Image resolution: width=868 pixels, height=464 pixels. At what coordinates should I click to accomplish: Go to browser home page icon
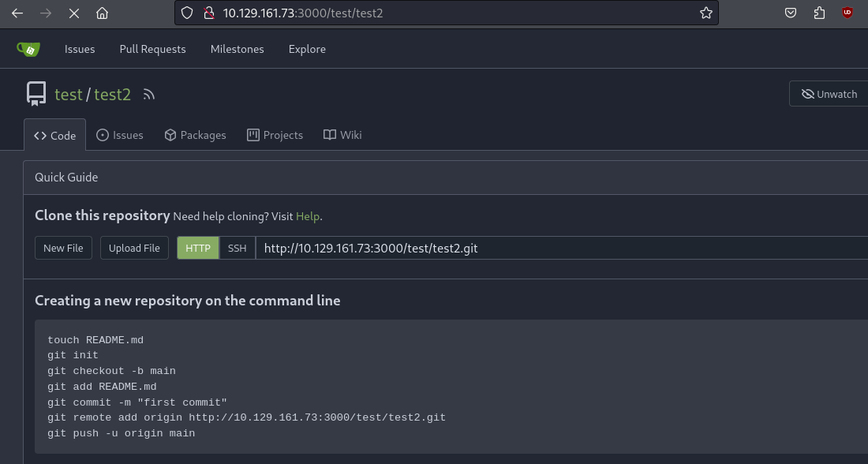[102, 13]
